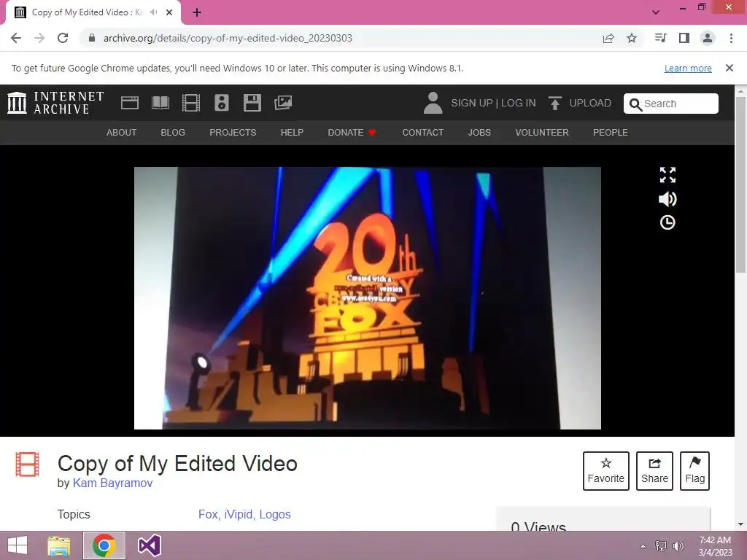Click the Internet Archive search field

tap(671, 104)
